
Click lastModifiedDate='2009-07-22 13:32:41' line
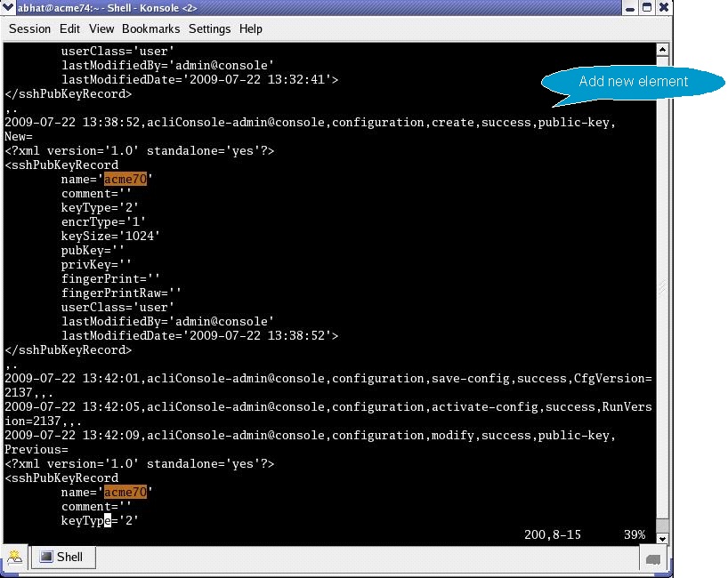[x=199, y=79]
